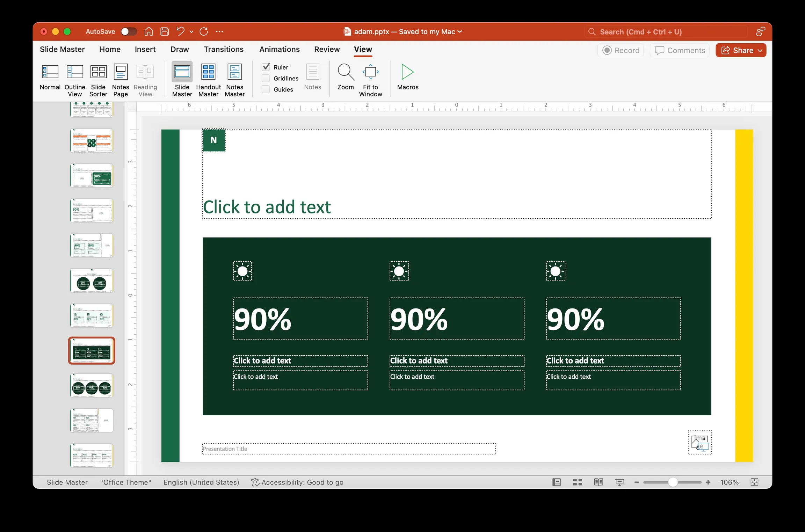Uncheck the Ruler checkbox
The height and width of the screenshot is (532, 805).
coord(266,67)
